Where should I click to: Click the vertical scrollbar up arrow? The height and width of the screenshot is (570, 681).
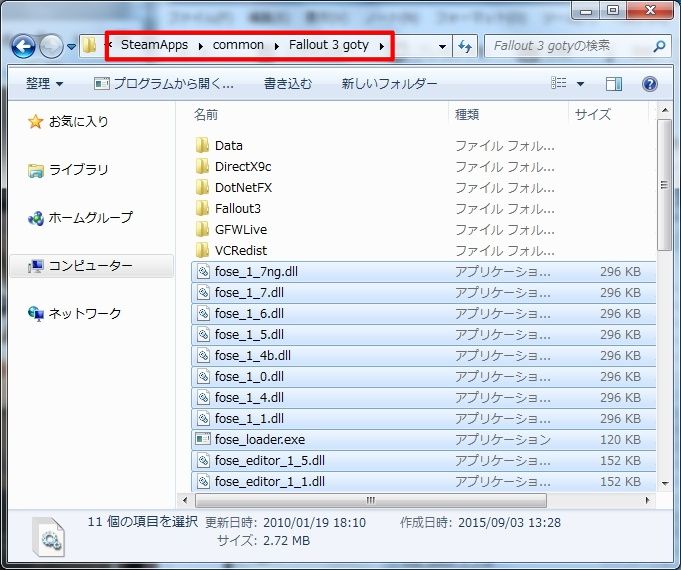point(664,110)
